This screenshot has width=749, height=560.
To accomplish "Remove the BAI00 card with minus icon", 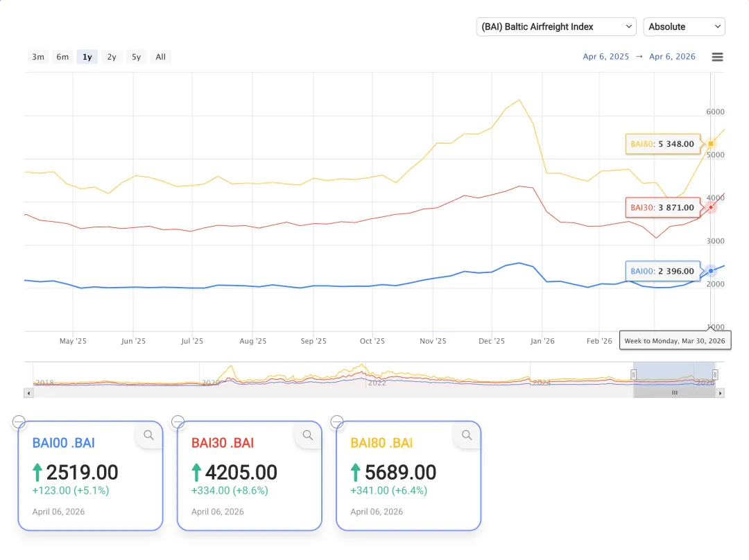I will 19,421.
